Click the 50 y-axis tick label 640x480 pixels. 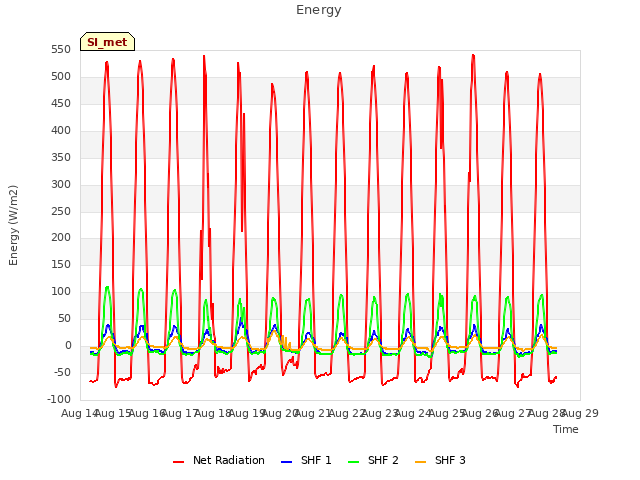tap(64, 318)
